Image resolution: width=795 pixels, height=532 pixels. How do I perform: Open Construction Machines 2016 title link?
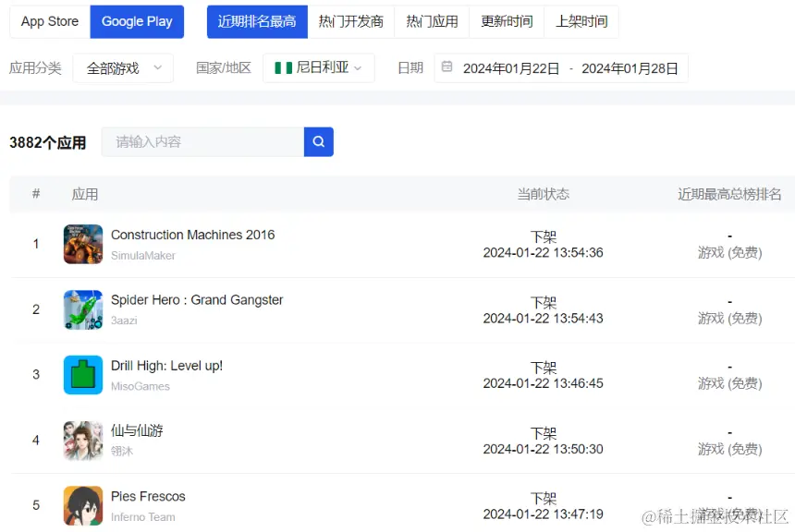[x=192, y=236]
